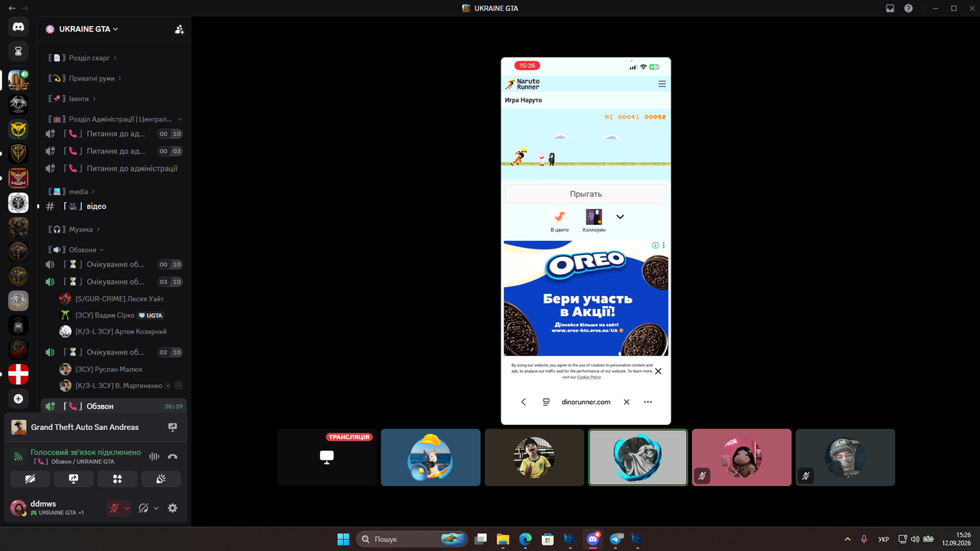Close the cookie notice in the stream
Screen dimensions: 980x551
pyautogui.click(x=658, y=371)
